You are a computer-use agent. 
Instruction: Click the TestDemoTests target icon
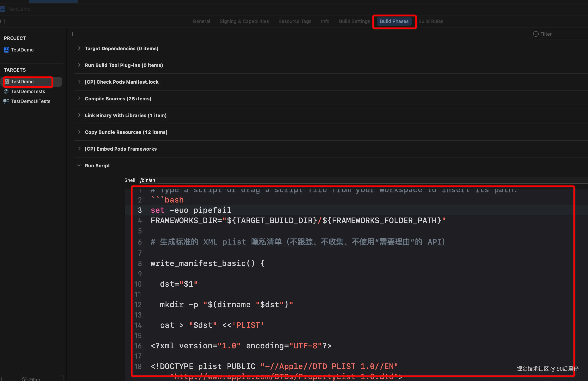pos(6,91)
